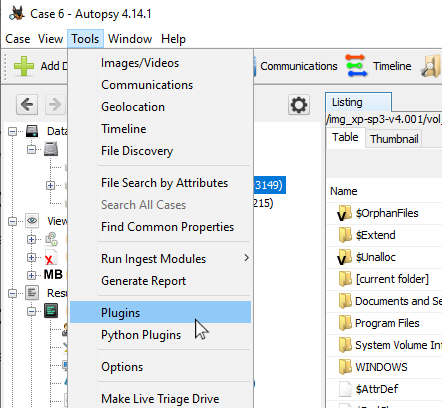Click the WINDOWS folder icon
Image resolution: width=442 pixels, height=408 pixels.
(x=345, y=367)
